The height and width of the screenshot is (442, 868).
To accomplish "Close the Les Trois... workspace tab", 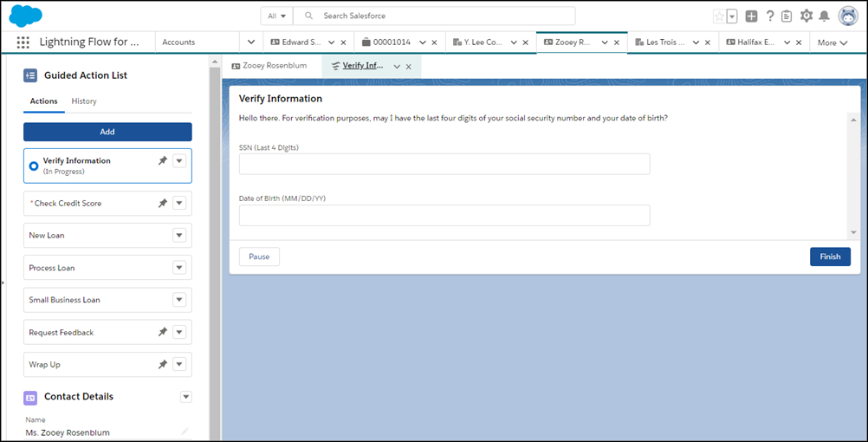I will 708,42.
